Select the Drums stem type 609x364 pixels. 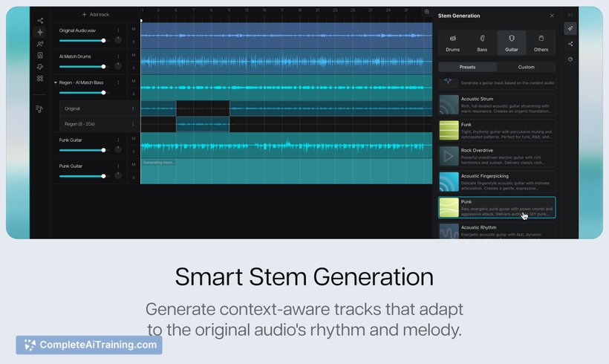tap(452, 42)
